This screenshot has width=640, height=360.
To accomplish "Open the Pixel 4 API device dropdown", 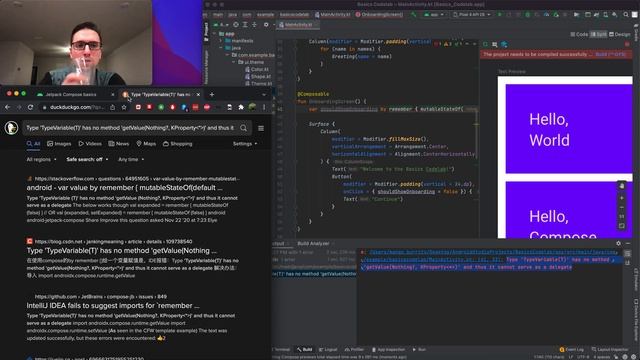I will click(471, 15).
